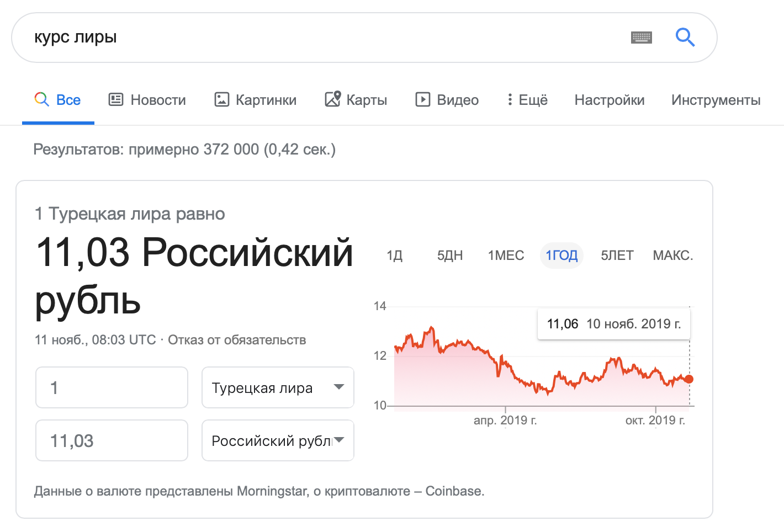The height and width of the screenshot is (532, 784).
Task: Click the blue search magnifier icon
Action: (685, 38)
